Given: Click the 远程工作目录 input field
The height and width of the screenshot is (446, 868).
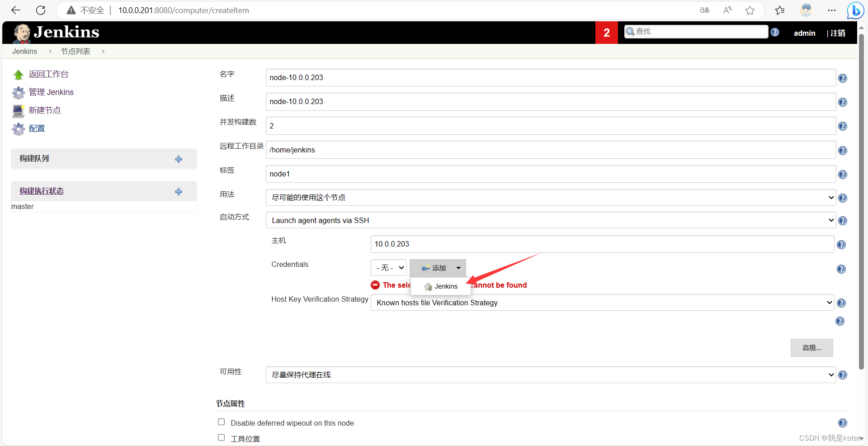Looking at the screenshot, I should pos(551,150).
